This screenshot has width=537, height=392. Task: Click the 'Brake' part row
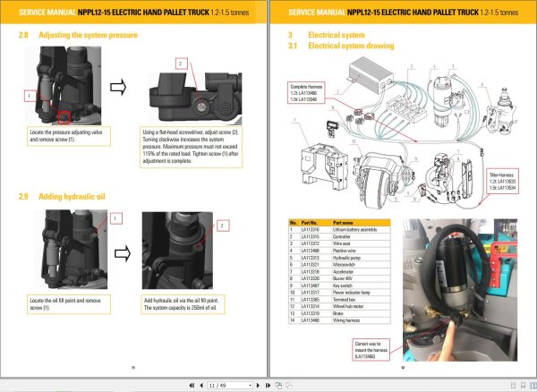[x=339, y=313]
